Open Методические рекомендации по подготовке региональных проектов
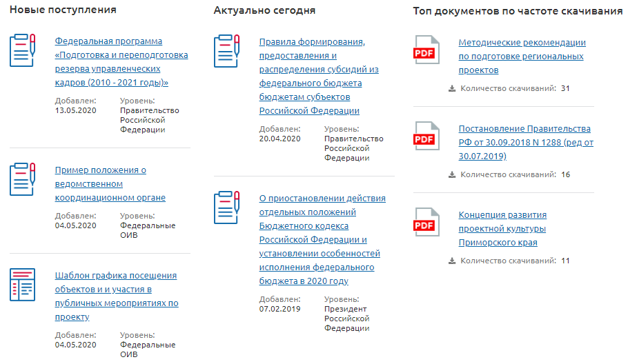Image resolution: width=628 pixels, height=364 pixels. 522,57
